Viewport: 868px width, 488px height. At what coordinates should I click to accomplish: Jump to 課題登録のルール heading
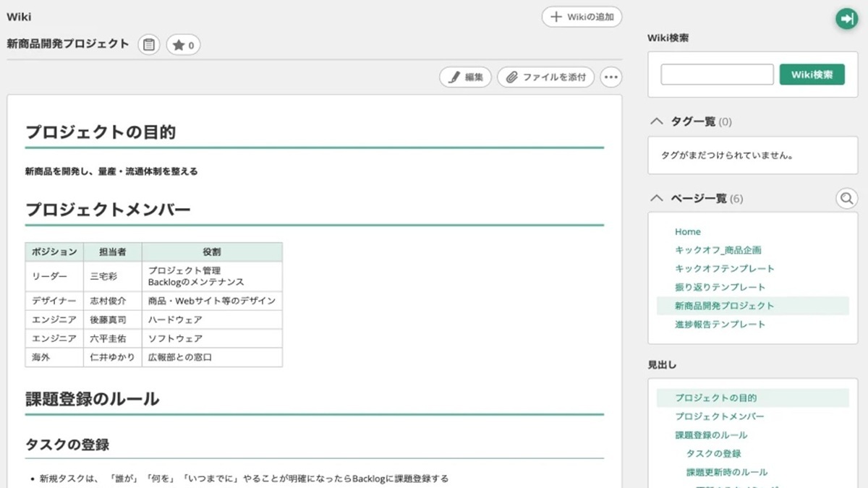(x=711, y=435)
